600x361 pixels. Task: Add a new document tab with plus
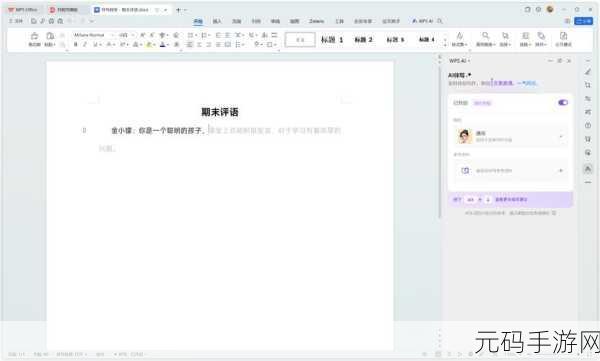tap(178, 10)
